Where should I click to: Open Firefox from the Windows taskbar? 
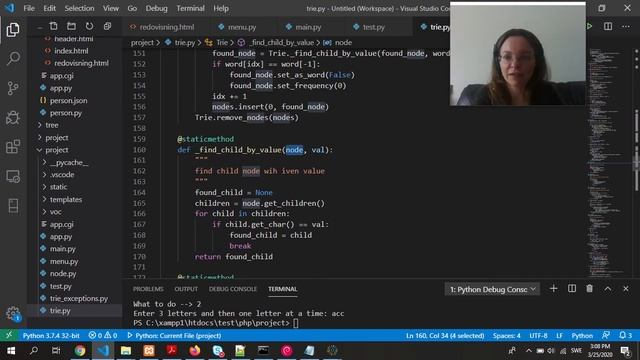[194, 351]
